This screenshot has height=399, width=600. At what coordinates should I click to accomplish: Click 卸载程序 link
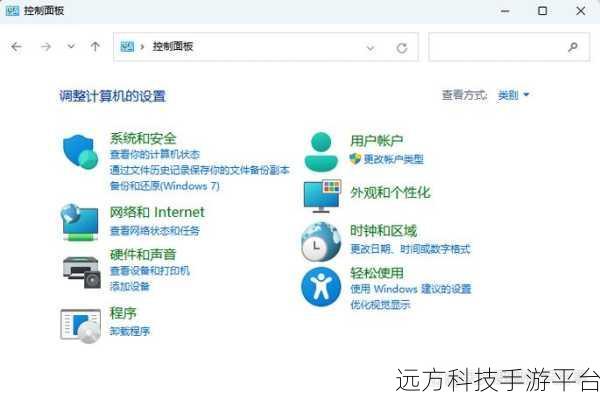click(x=129, y=331)
